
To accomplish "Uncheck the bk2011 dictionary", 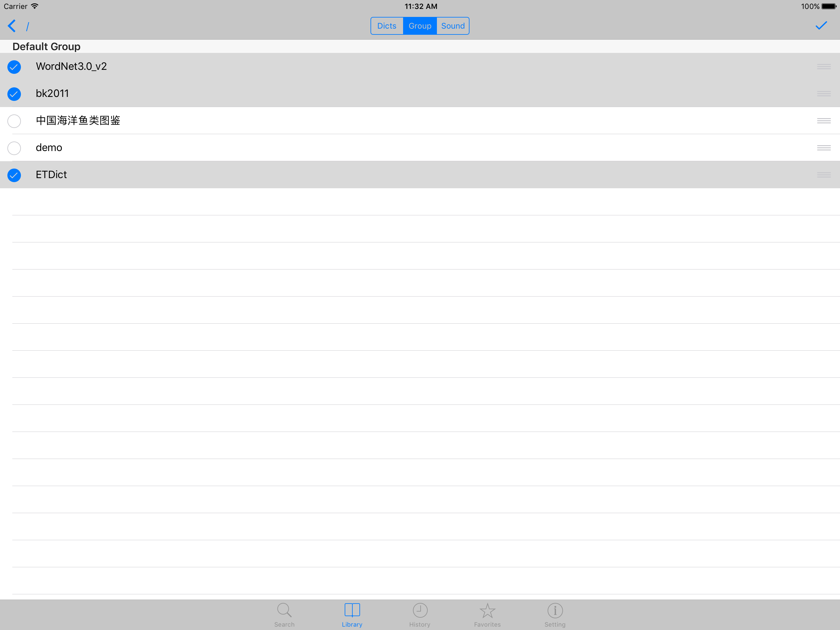I will tap(14, 94).
